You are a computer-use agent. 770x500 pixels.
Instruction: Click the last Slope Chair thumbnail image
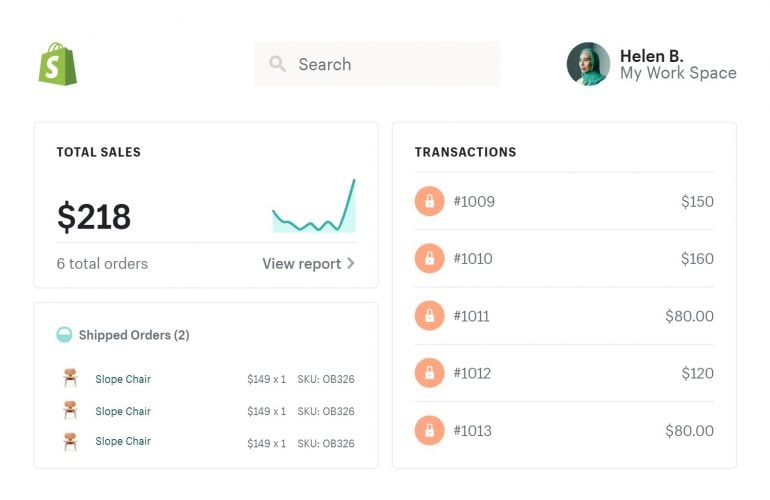(70, 441)
